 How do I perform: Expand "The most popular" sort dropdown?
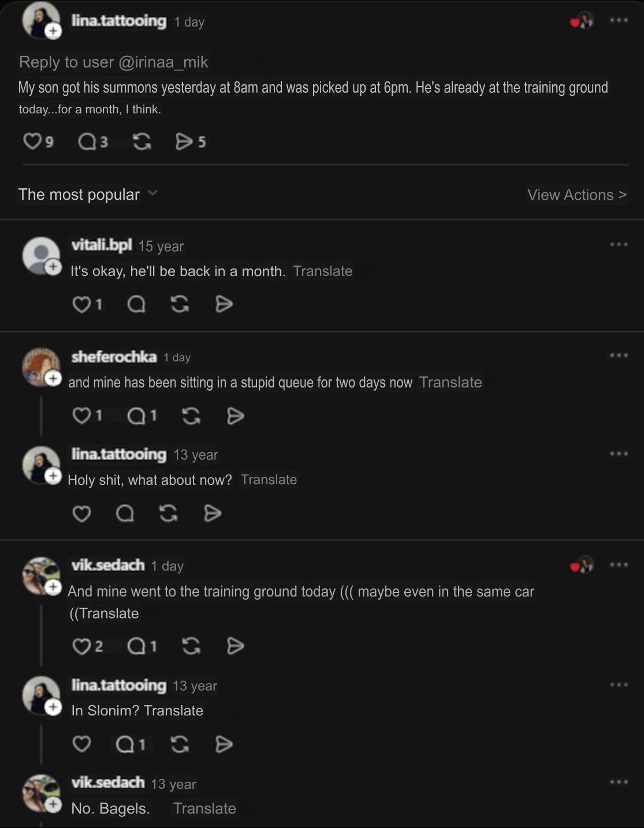(152, 193)
